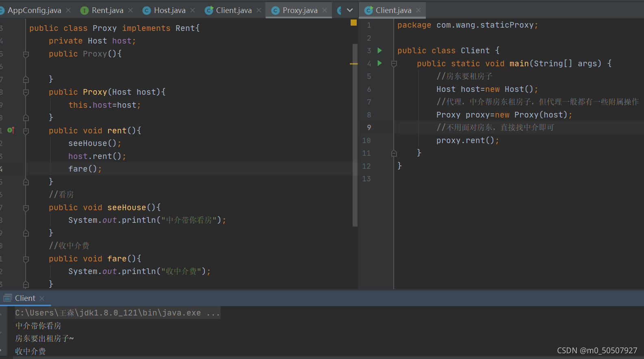644x359 pixels.
Task: Collapse main method fold marker in Client
Action: pos(394,63)
